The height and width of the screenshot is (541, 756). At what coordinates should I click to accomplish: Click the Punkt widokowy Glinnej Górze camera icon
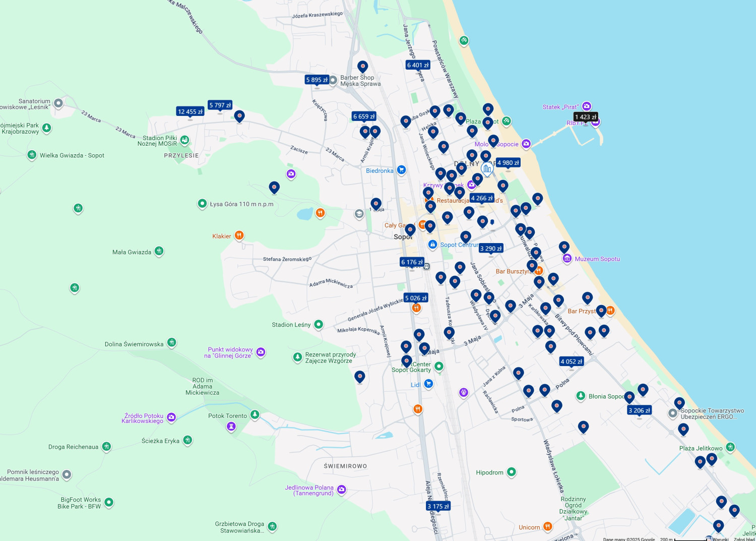coord(261,352)
